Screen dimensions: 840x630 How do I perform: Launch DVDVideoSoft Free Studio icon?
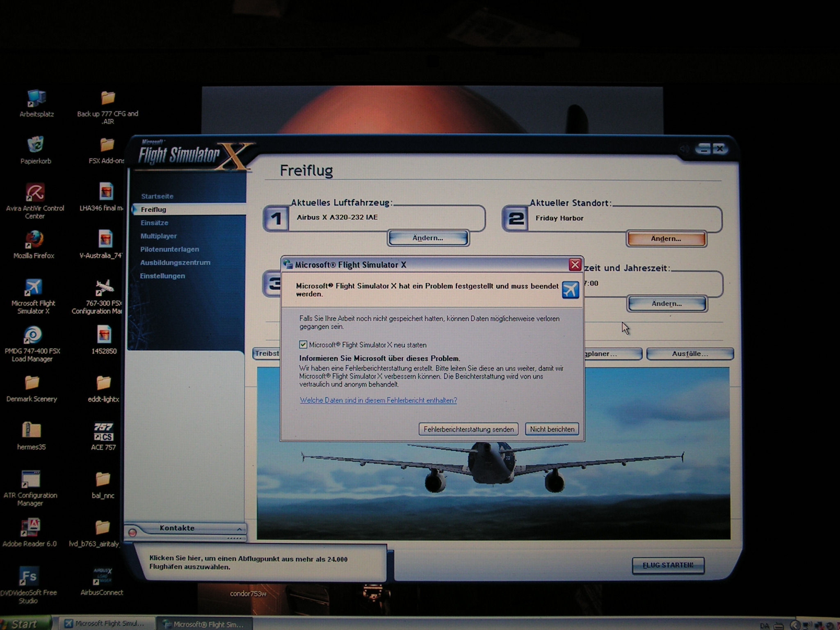pos(28,576)
